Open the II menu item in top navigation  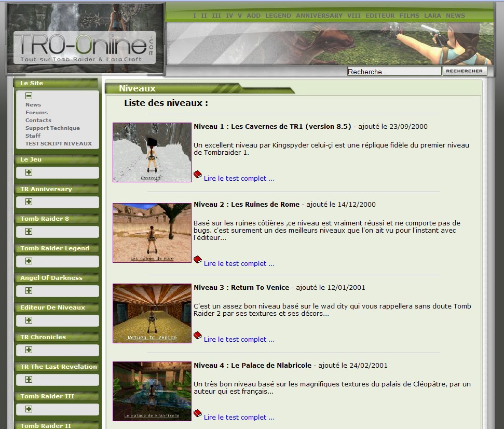point(204,16)
